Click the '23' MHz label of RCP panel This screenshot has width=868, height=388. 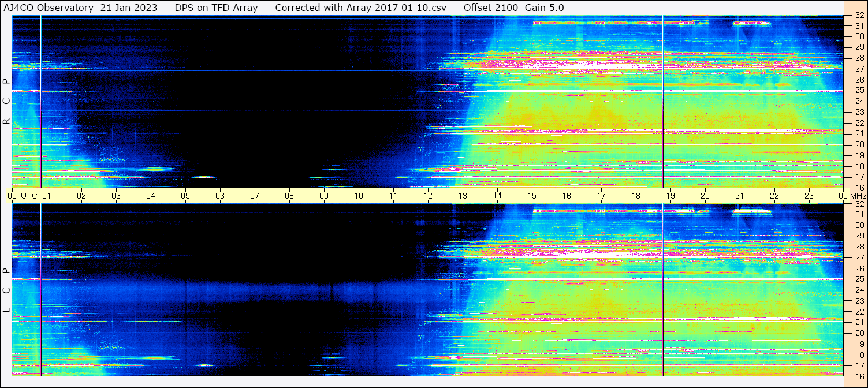(x=859, y=112)
